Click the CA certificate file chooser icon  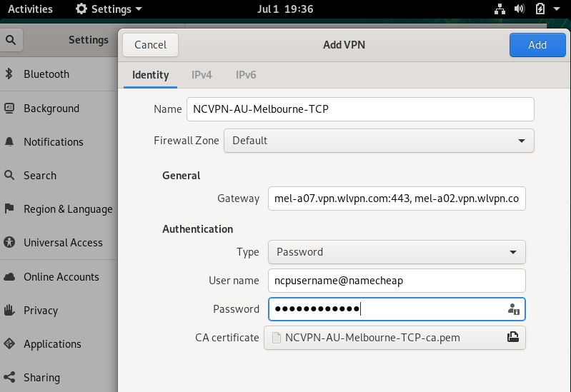click(512, 338)
